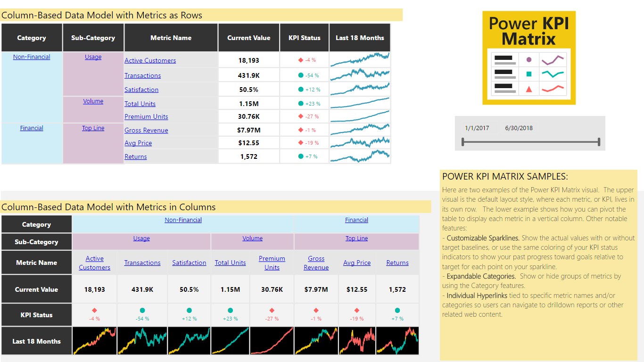Collapse the Volume sub-category in the upper table

[93, 101]
